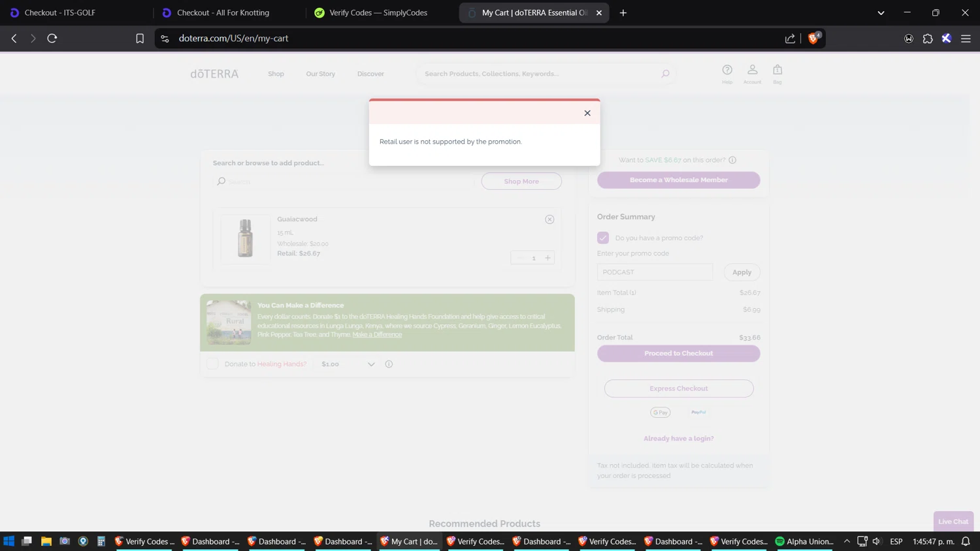Screen dimensions: 980x551
Task: Choose Express Checkout
Action: [678, 388]
